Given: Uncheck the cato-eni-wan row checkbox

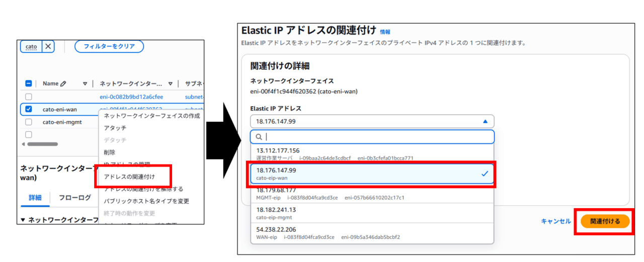Looking at the screenshot, I should pos(29,109).
